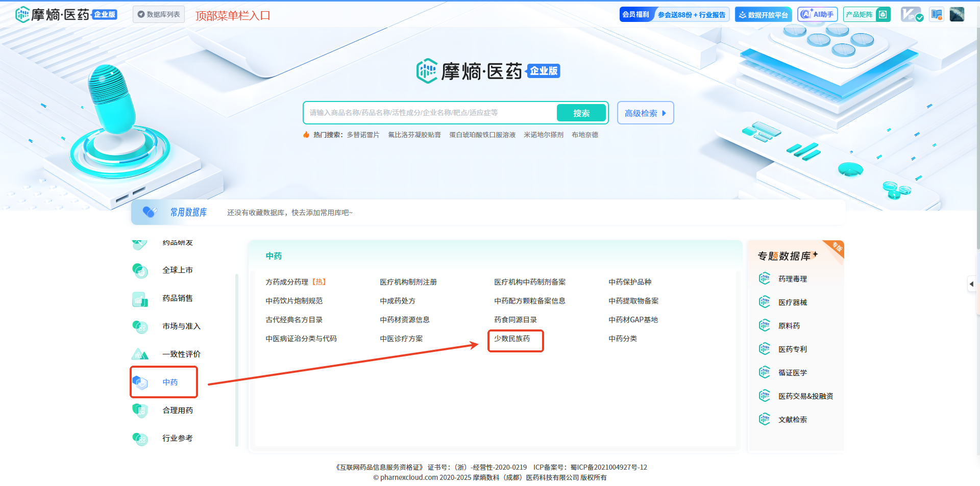Open 中药饮片炮制规范 database
980x486 pixels.
(x=294, y=301)
